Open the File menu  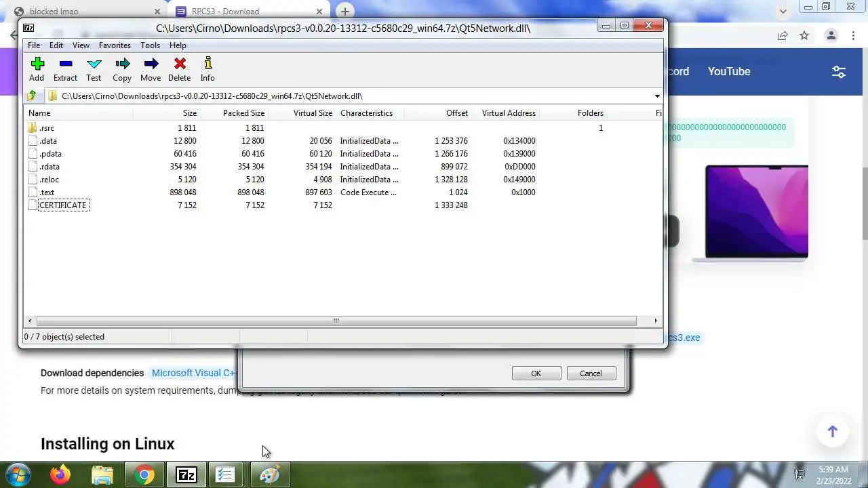pos(34,45)
